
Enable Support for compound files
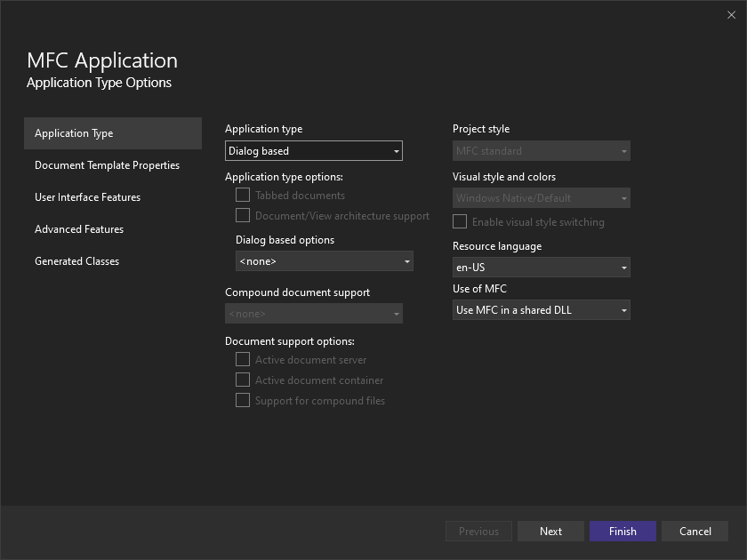click(243, 401)
